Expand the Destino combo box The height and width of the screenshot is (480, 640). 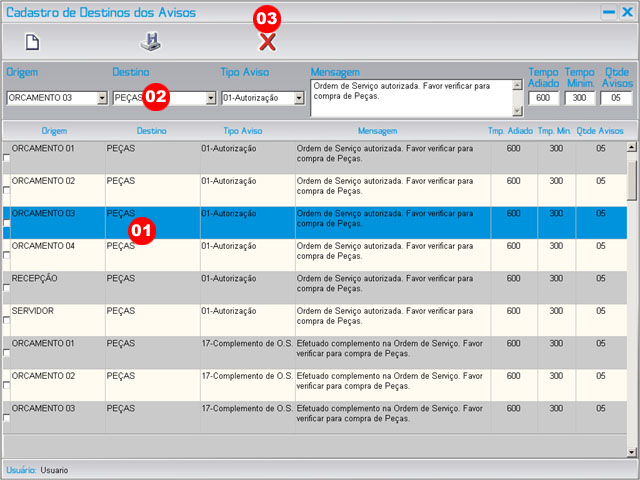(x=210, y=99)
